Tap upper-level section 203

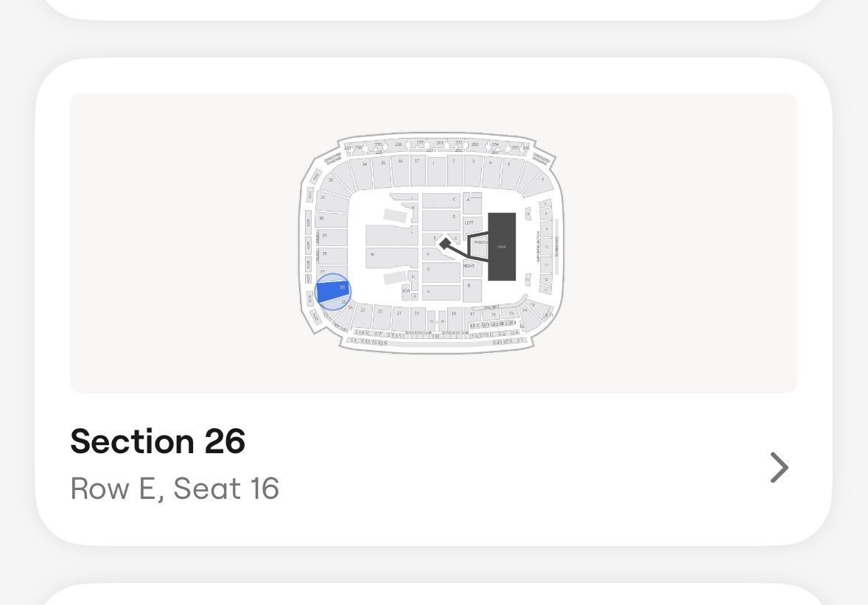(475, 144)
